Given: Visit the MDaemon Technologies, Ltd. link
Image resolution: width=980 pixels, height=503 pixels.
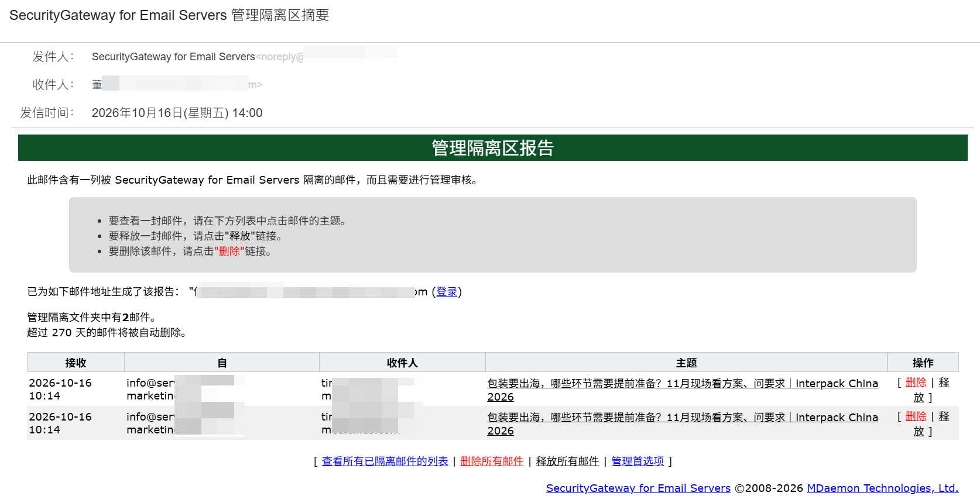Looking at the screenshot, I should (882, 488).
